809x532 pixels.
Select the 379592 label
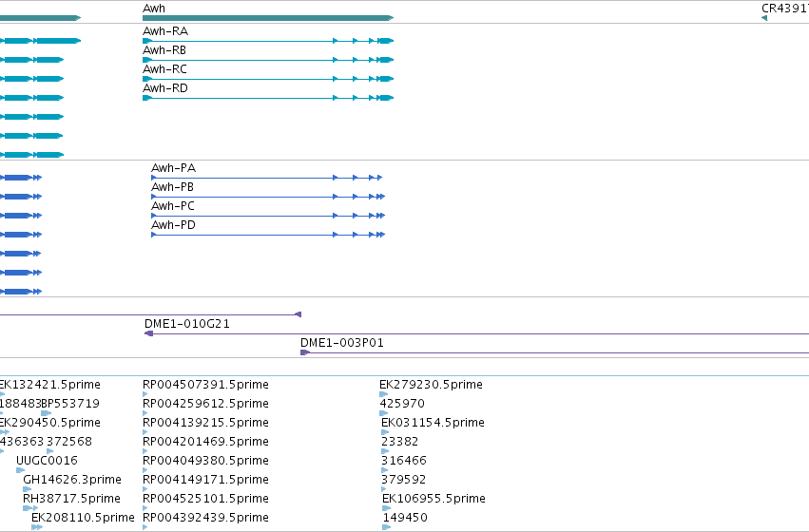pos(403,480)
